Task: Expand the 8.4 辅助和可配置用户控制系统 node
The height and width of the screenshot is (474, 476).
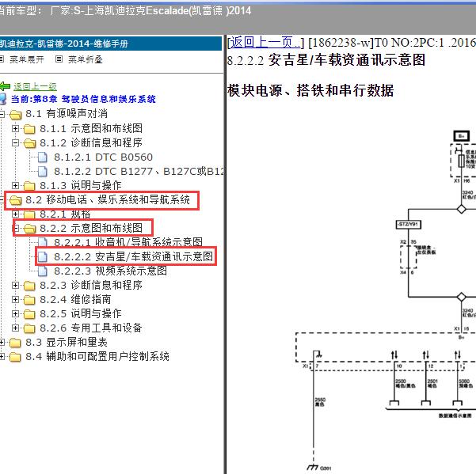Action: pos(2,357)
